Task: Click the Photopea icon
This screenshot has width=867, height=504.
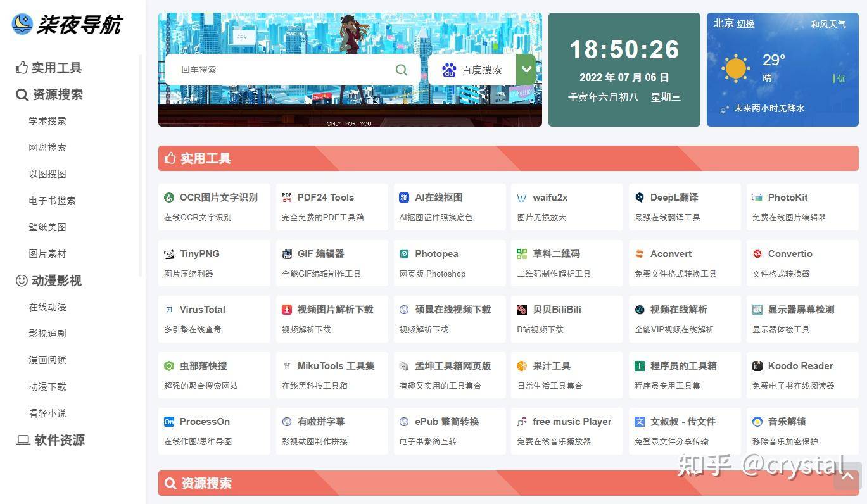Action: tap(404, 254)
